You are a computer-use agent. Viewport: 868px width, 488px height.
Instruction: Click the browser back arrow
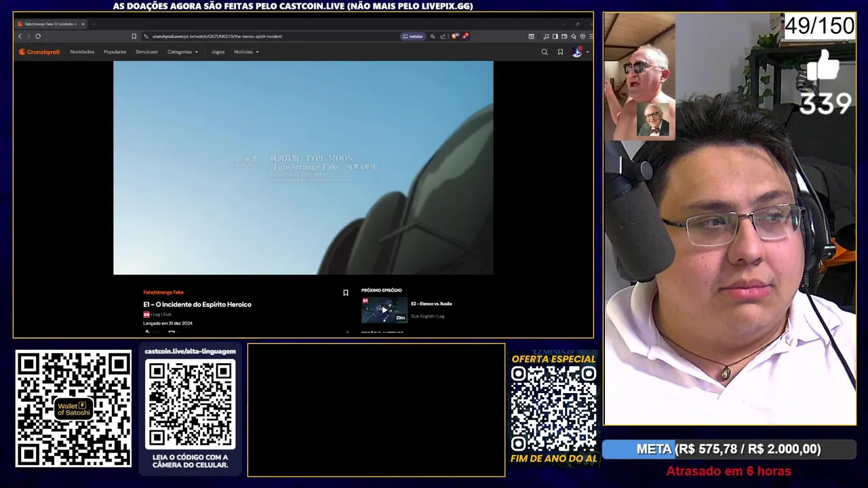click(20, 36)
